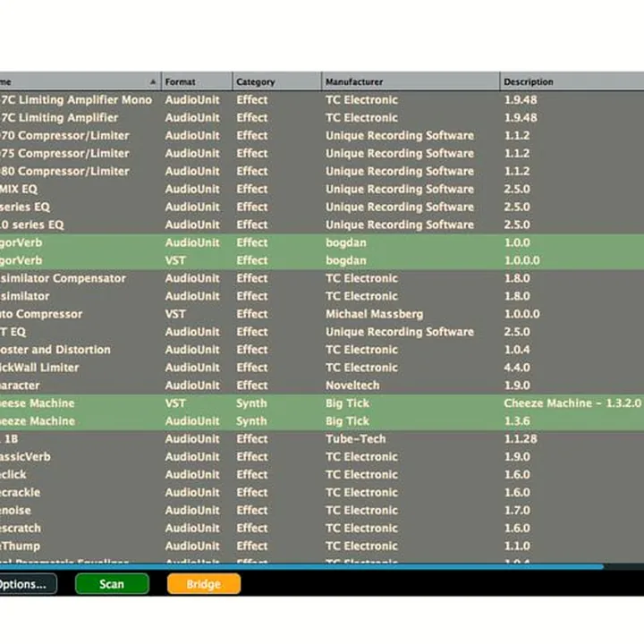Select the '75 Compressor/Limiter' row
Viewport: 644px width, 644px height.
pyautogui.click(x=322, y=153)
